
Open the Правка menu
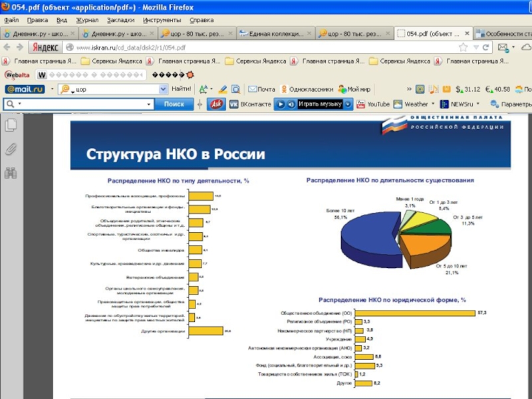tap(37, 20)
